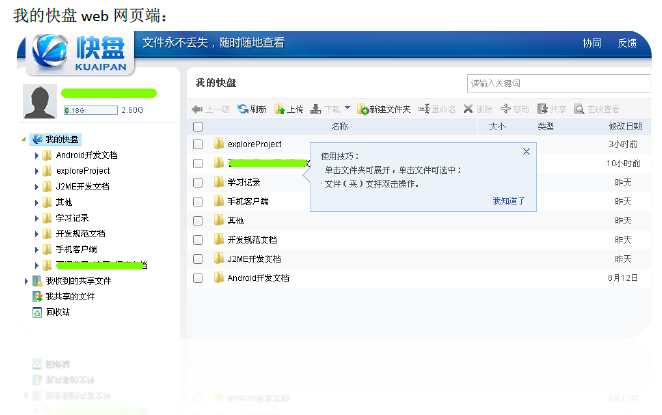Click the keyword search field
This screenshot has width=662, height=415.
point(559,83)
